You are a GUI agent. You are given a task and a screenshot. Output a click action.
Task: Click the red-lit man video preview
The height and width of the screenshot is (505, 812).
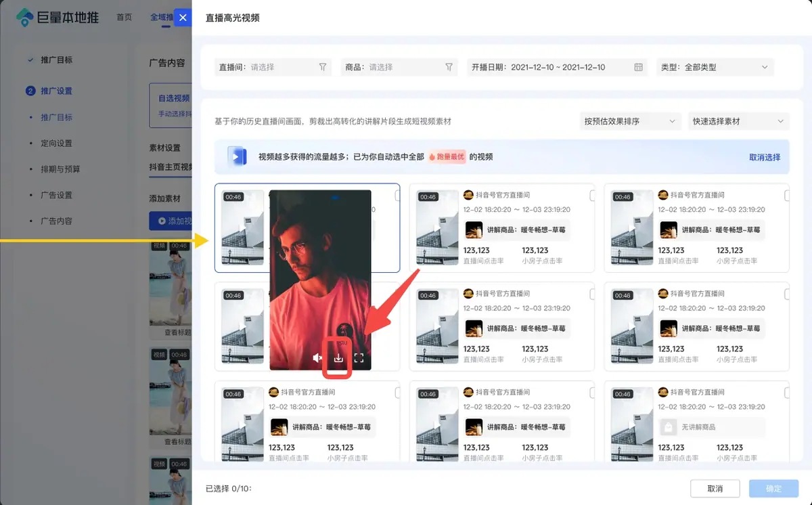pos(320,280)
